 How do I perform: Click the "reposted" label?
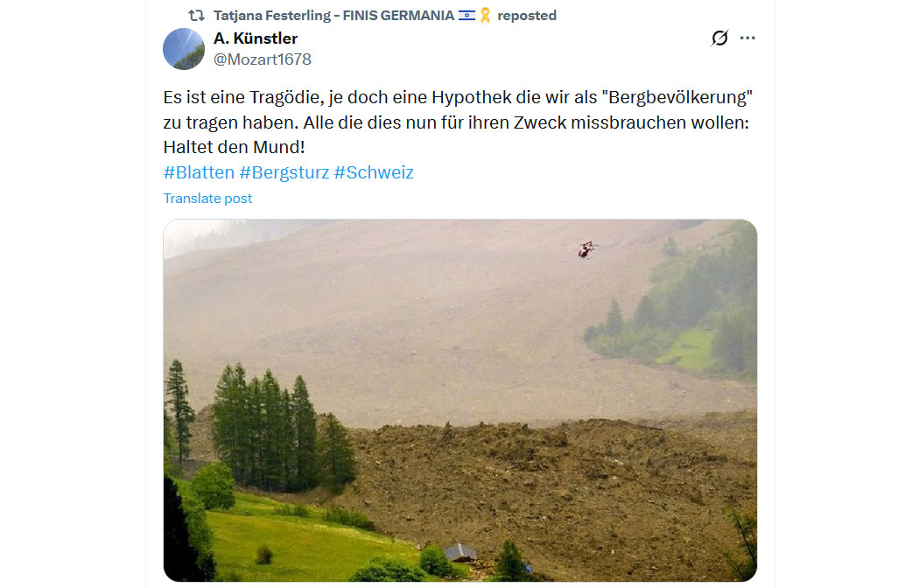tap(527, 15)
